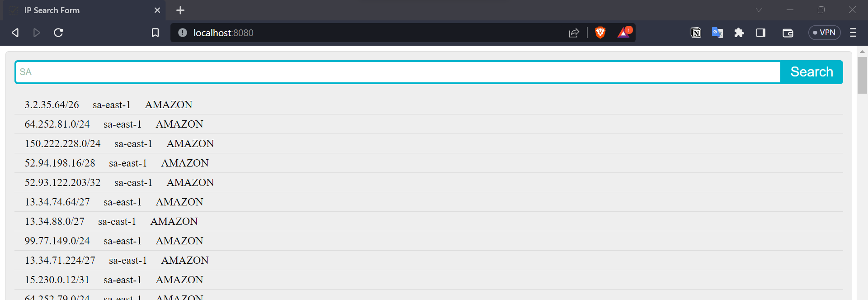
Task: Click AMAZON in the 64.252.81.0/24 row
Action: [x=179, y=124]
